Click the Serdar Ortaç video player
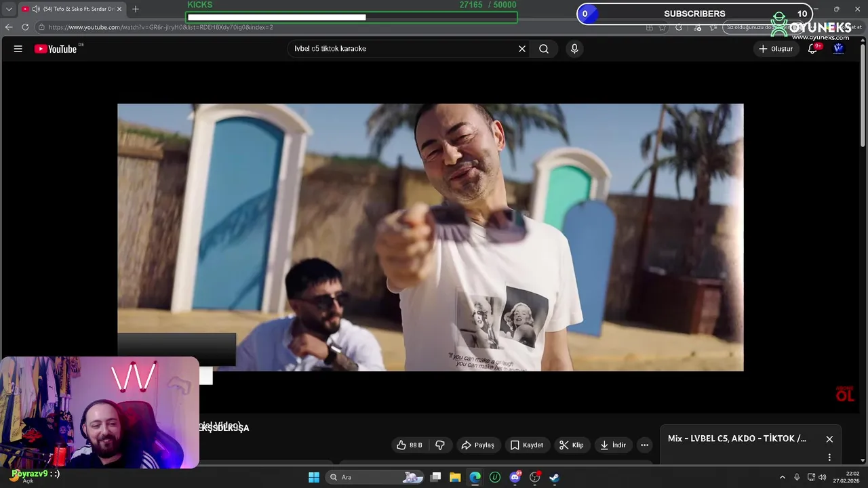 pyautogui.click(x=431, y=237)
